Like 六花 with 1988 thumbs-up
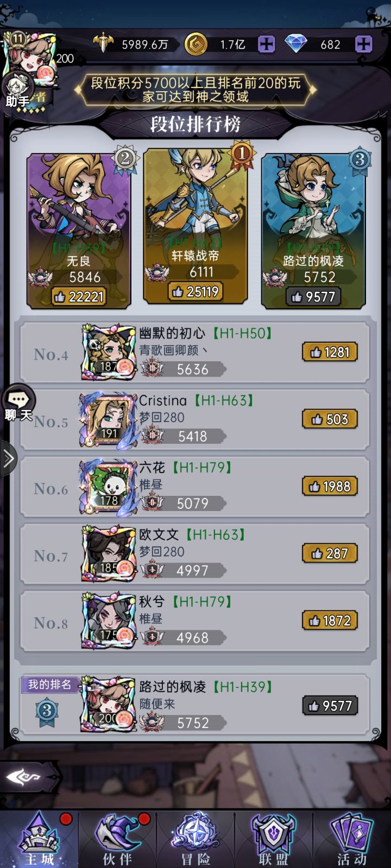The width and height of the screenshot is (391, 868). (330, 486)
